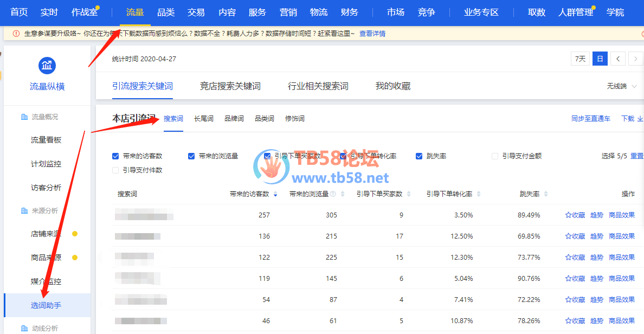Favorite the keyword with 257 visitors

tap(575, 215)
